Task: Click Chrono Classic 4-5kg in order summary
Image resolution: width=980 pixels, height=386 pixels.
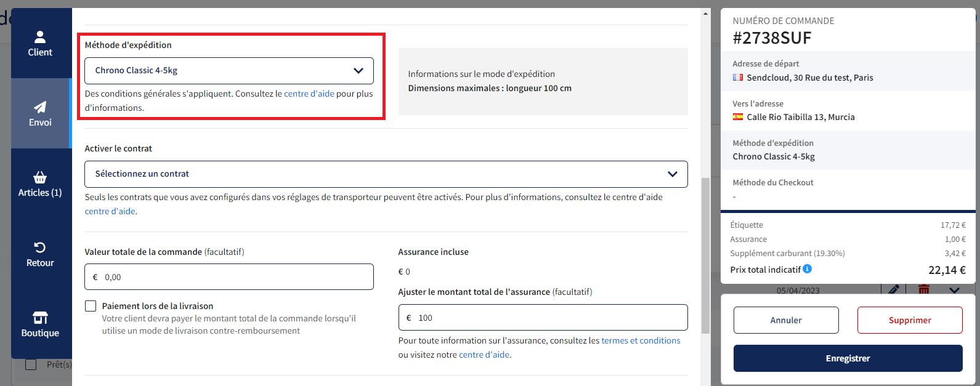Action: point(774,156)
